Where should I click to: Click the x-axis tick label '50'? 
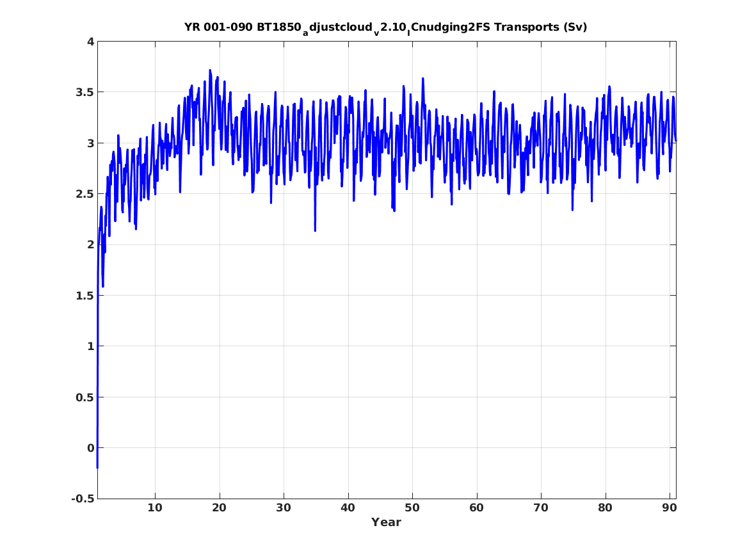[412, 508]
